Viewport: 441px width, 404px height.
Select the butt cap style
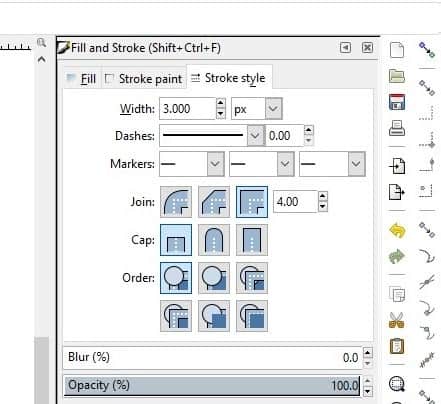[176, 240]
